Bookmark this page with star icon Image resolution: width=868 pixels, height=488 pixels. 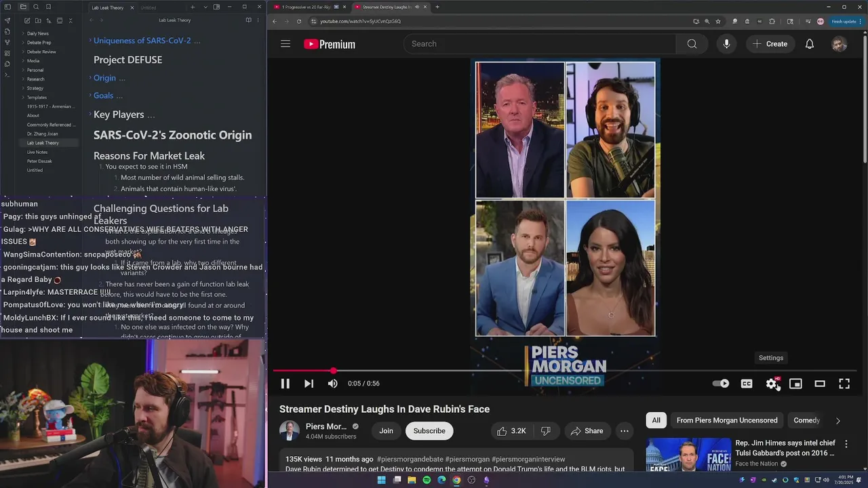point(718,21)
